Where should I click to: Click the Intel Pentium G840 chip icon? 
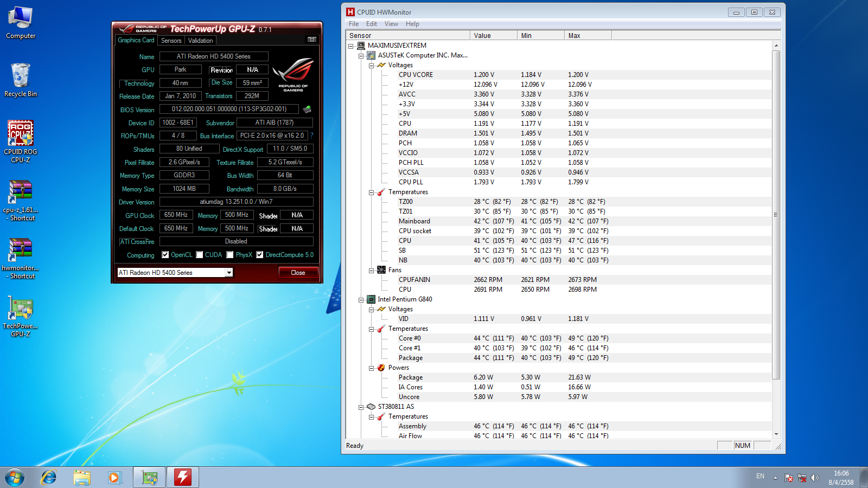371,299
